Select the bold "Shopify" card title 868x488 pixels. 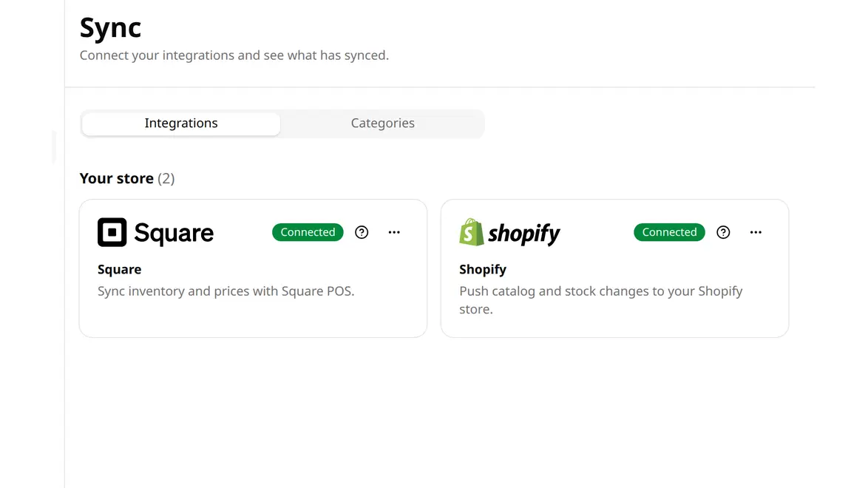click(483, 269)
